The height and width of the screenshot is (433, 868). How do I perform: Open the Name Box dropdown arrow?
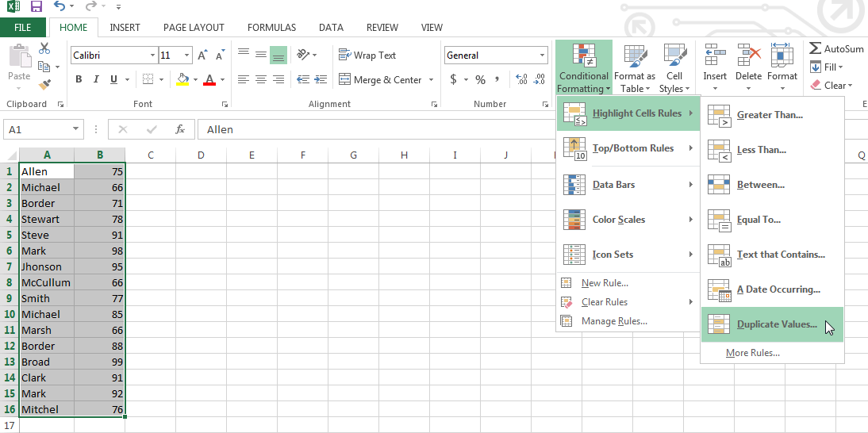(76, 129)
